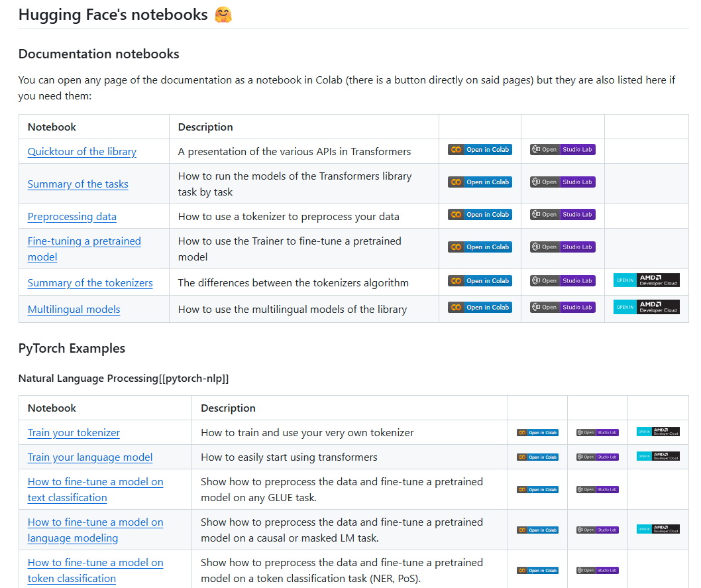Open Fine-tuning a pretrained model link
This screenshot has height=588, width=701.
point(84,241)
